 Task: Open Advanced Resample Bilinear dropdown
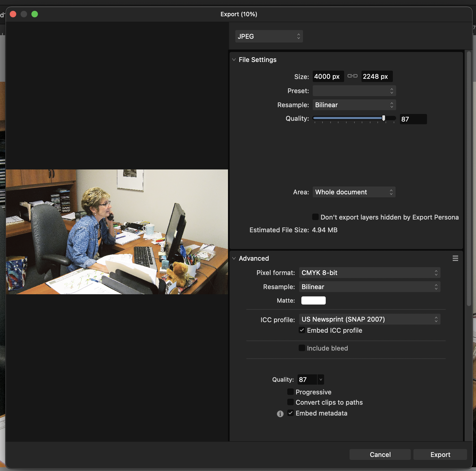370,287
